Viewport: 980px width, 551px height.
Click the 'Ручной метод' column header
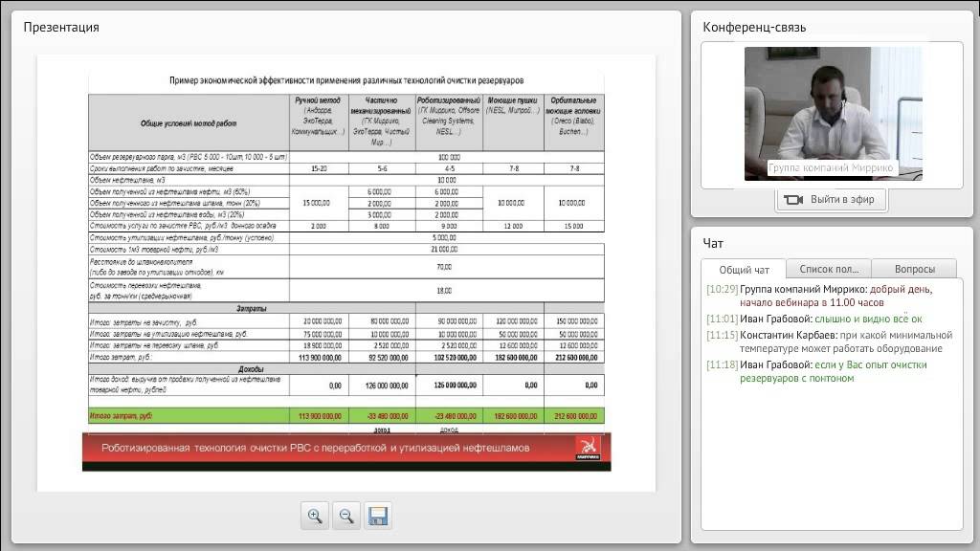click(x=319, y=121)
